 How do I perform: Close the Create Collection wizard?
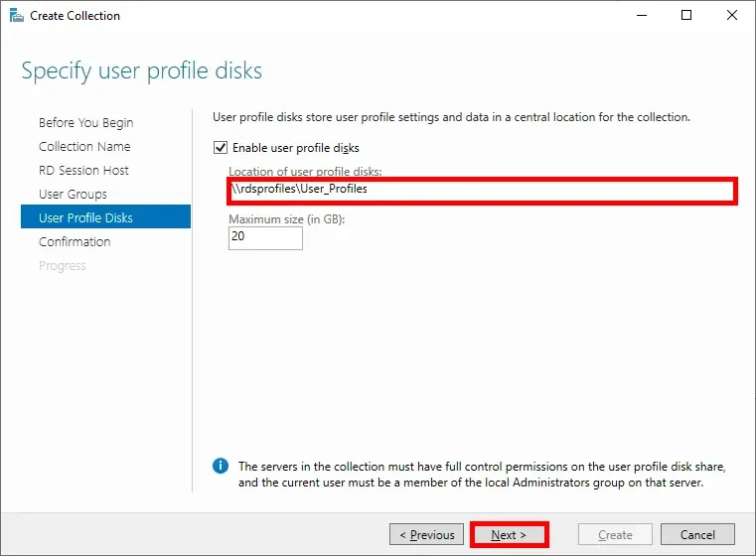click(x=731, y=16)
